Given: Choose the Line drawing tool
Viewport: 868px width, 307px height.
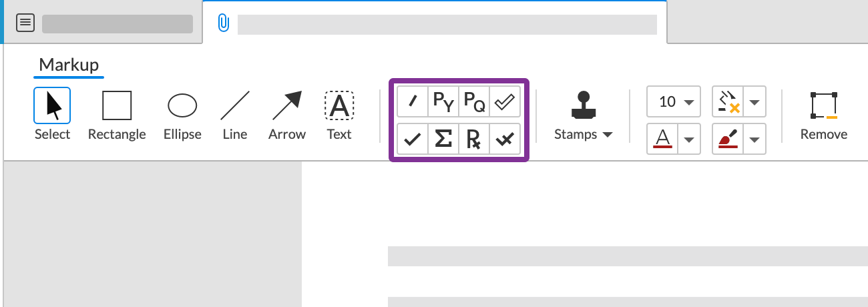Looking at the screenshot, I should pos(235,115).
